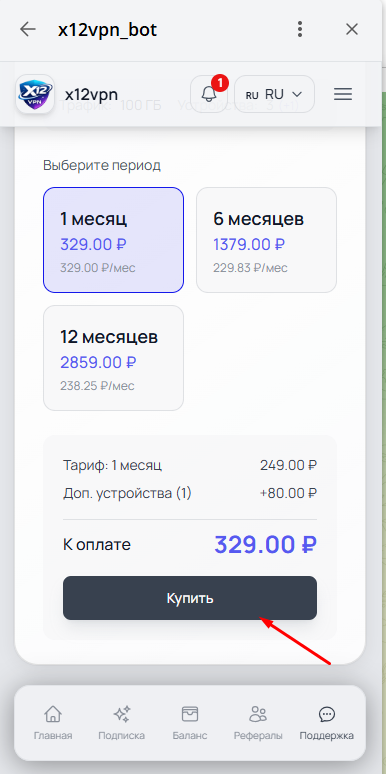Viewport: 386px width, 774px height.
Task: Close the x12vpn_bot mini app
Action: pyautogui.click(x=351, y=30)
